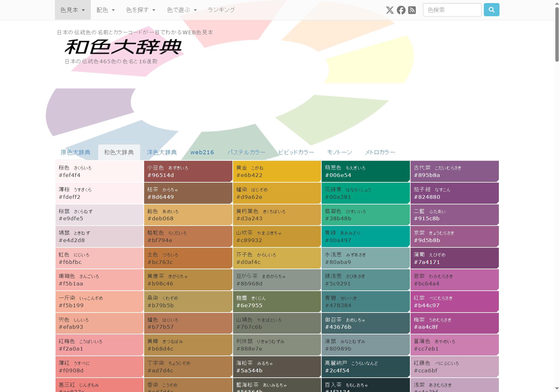Open the 駱駝色 #bf794e color

[188, 237]
